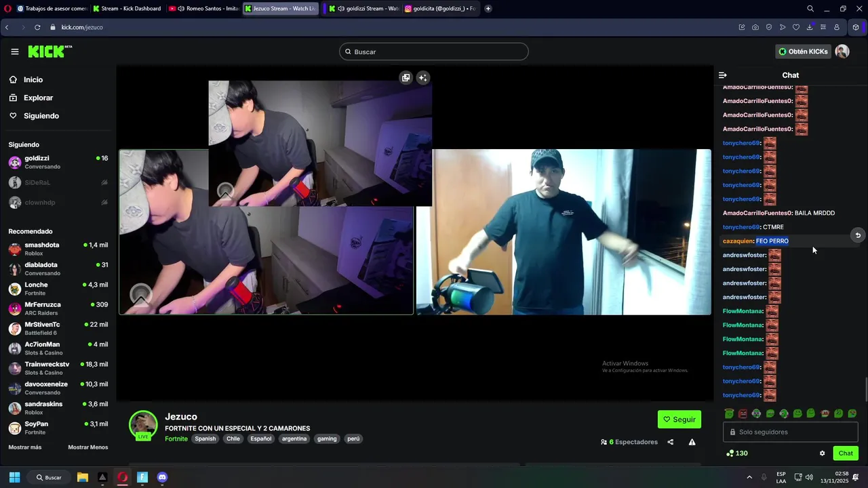Click the multi-view icon above the video
The width and height of the screenshot is (868, 488).
(406, 77)
